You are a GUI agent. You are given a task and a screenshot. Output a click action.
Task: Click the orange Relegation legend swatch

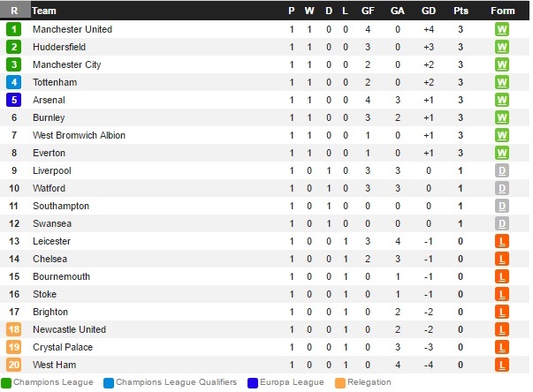click(x=341, y=382)
